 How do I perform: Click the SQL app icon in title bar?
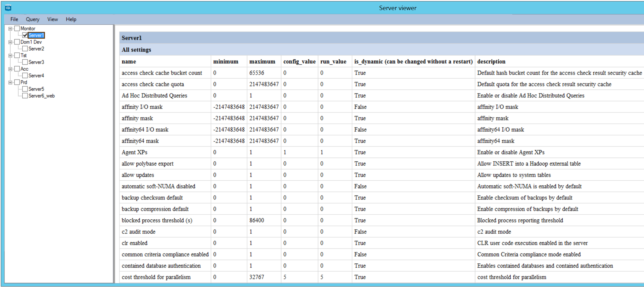pyautogui.click(x=8, y=8)
